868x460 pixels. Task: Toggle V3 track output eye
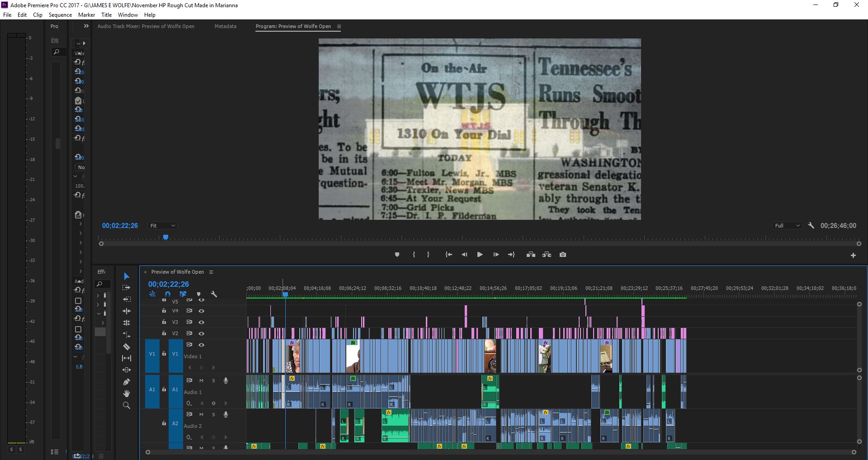(202, 322)
